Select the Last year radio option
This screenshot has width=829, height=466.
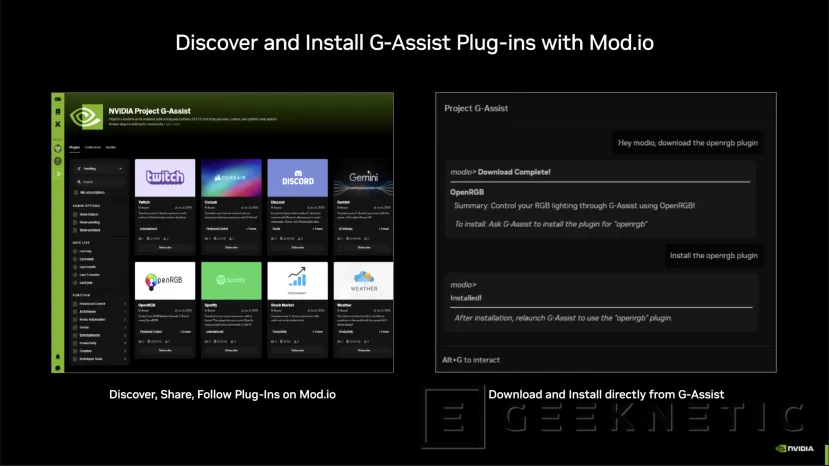[75, 283]
